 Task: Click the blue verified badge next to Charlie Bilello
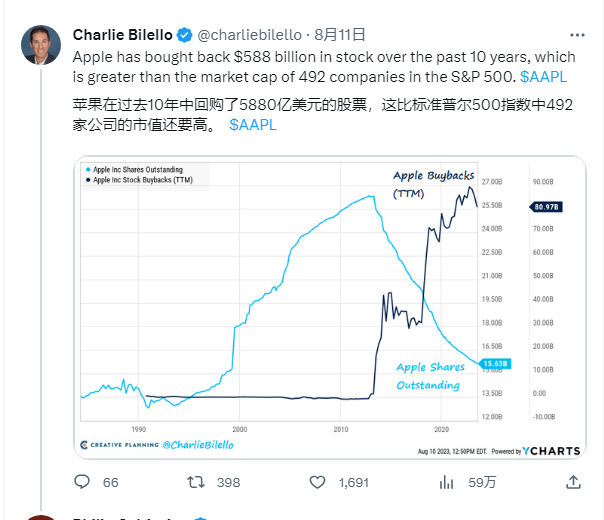click(185, 35)
